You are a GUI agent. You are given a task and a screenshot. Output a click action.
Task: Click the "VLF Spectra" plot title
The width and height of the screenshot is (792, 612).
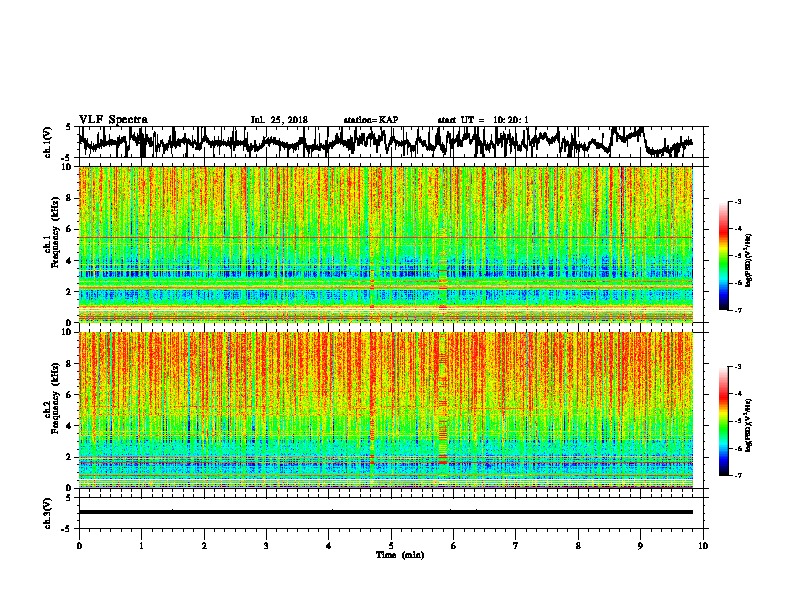point(113,120)
